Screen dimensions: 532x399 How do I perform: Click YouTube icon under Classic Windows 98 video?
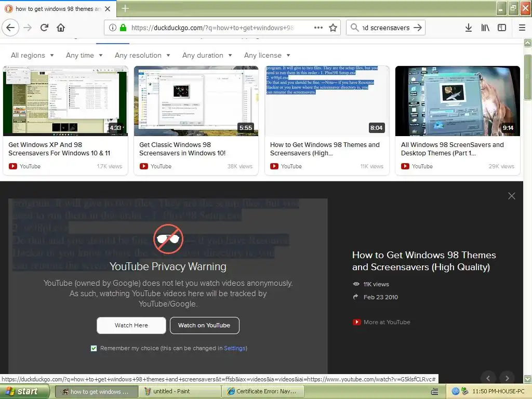[144, 166]
